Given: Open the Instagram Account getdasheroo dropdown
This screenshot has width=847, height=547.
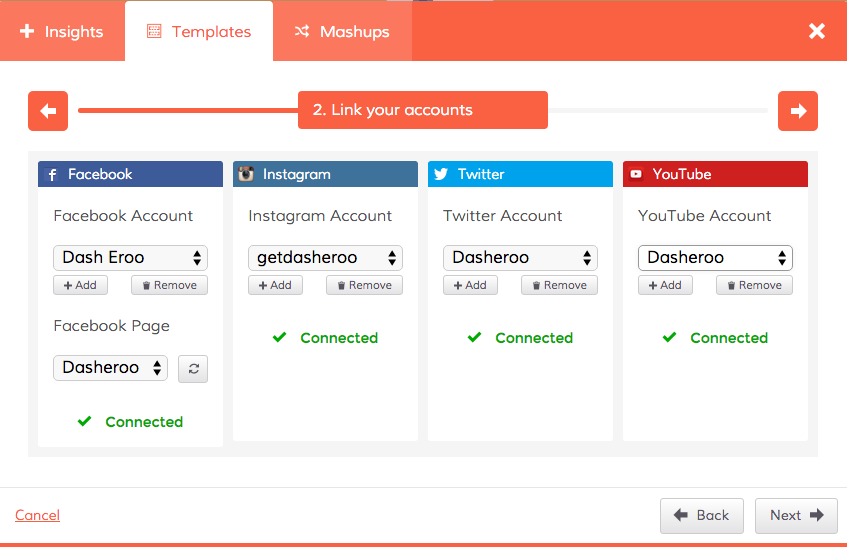Looking at the screenshot, I should (x=325, y=258).
